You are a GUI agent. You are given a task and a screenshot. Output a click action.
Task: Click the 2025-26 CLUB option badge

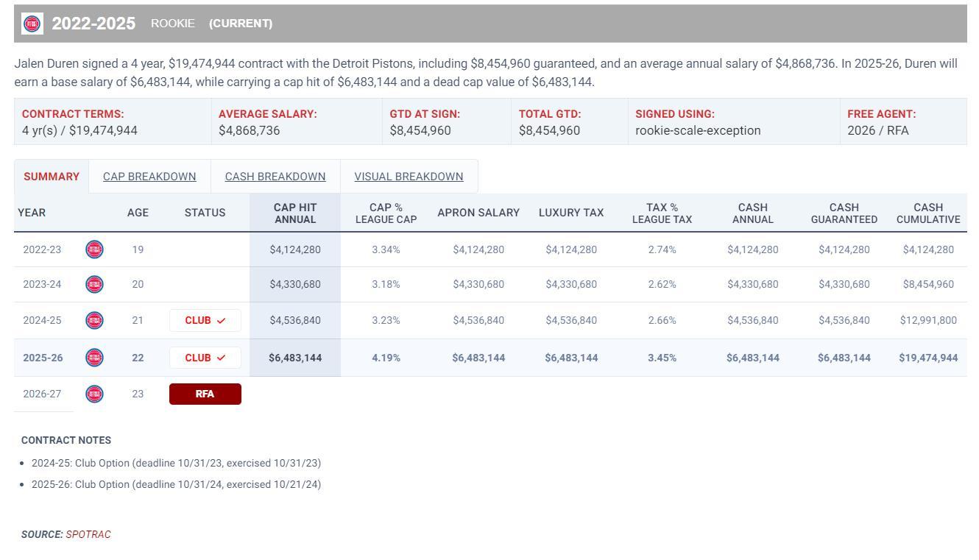pyautogui.click(x=205, y=358)
